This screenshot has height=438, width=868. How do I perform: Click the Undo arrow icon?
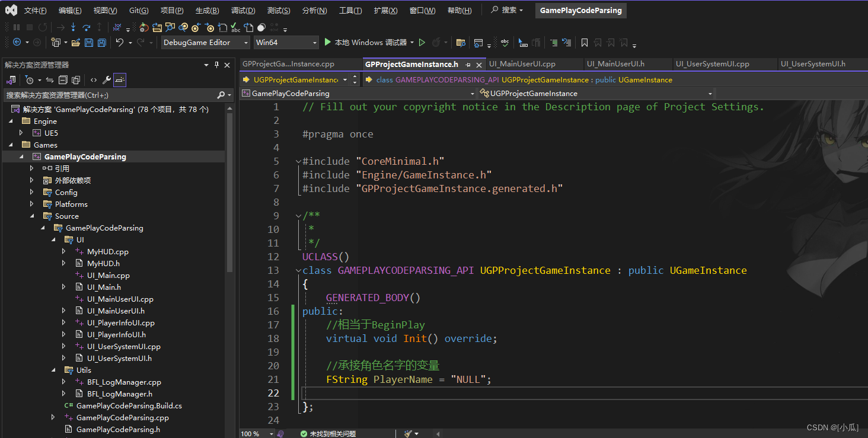tap(120, 43)
